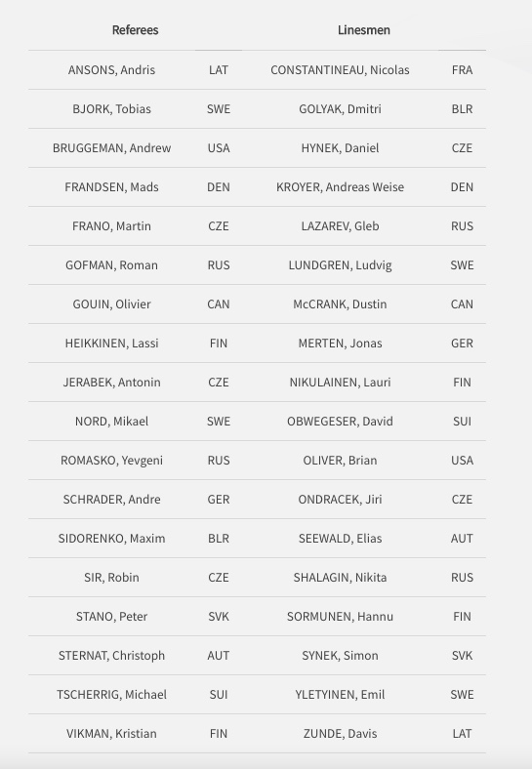Select linesman ZUNDE, Davis
This screenshot has width=532, height=769.
point(340,733)
